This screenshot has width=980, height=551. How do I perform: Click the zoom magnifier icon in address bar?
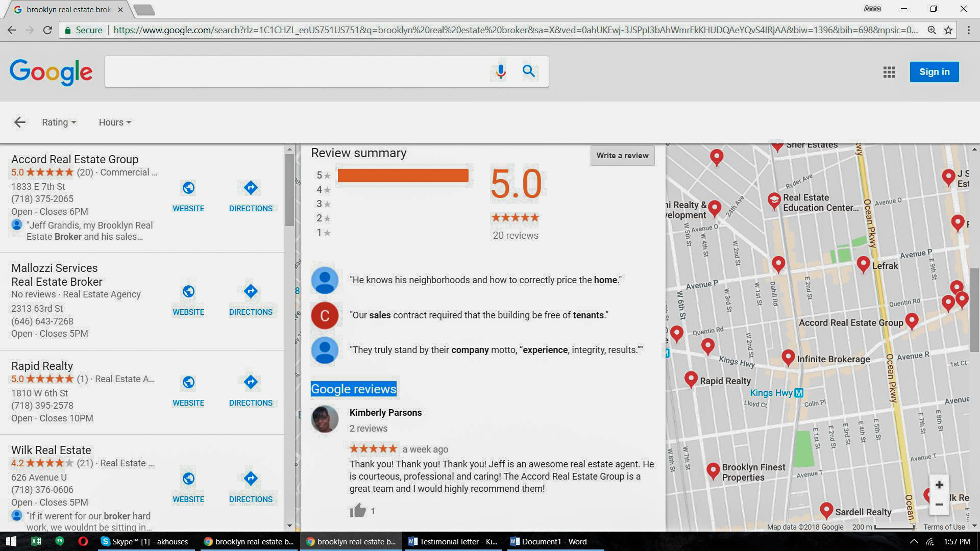932,30
